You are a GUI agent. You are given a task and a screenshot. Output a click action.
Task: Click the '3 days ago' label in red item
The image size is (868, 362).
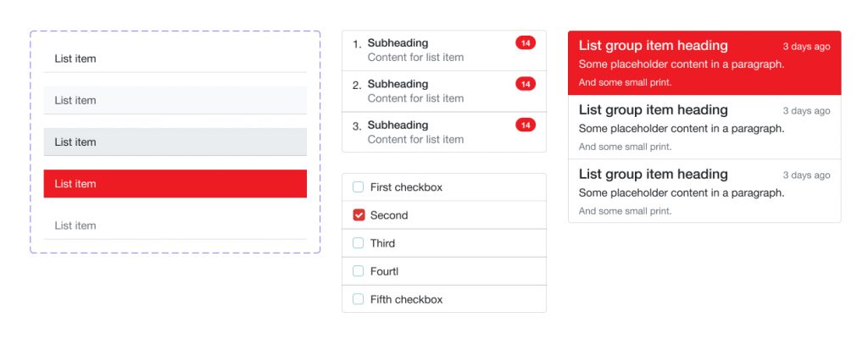[x=806, y=47]
